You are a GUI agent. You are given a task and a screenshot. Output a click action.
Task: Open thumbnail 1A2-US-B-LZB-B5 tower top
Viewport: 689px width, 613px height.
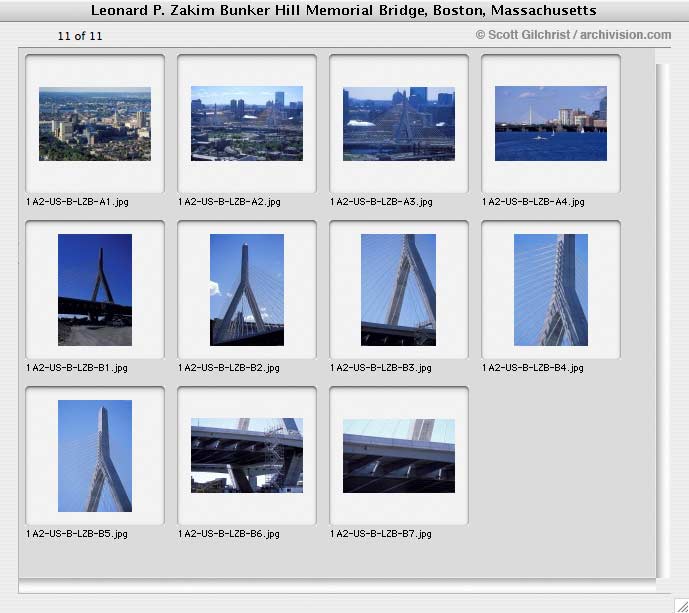click(95, 456)
